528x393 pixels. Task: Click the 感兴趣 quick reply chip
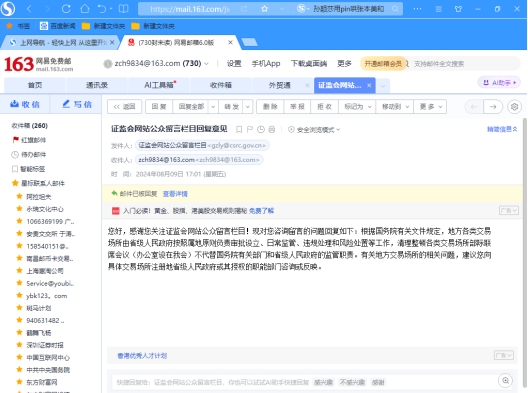(323, 382)
